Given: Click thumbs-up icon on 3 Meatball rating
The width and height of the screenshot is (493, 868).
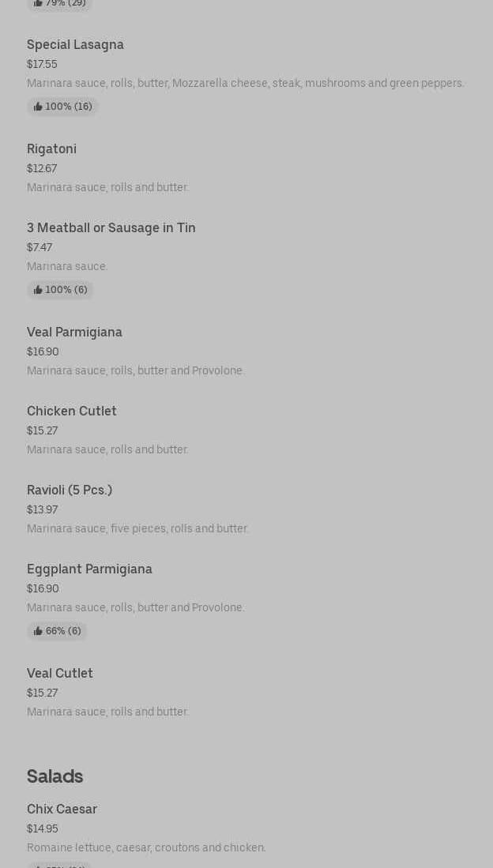Looking at the screenshot, I should [38, 290].
